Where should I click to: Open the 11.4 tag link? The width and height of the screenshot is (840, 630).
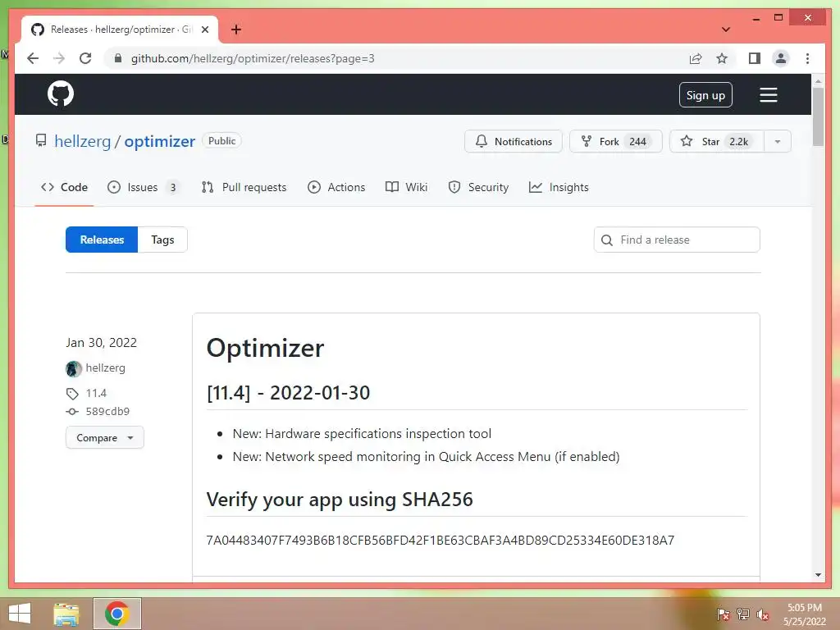point(97,393)
